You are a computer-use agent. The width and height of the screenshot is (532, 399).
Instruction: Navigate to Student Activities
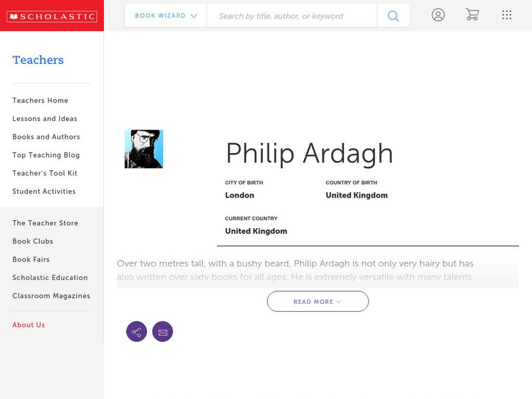pos(44,192)
